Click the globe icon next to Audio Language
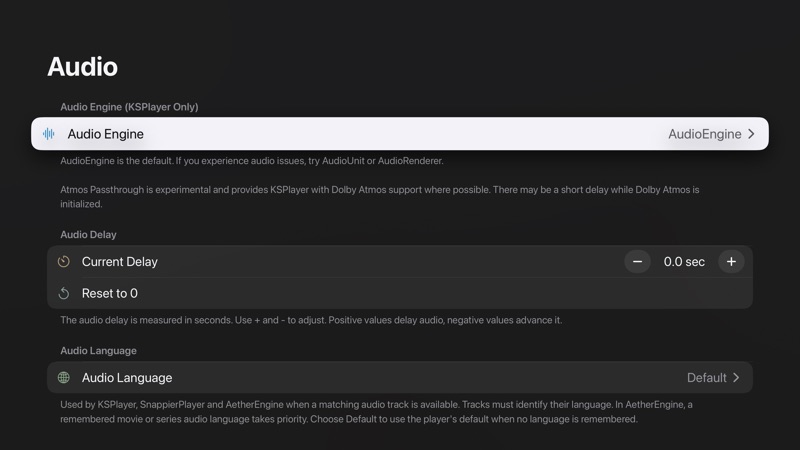800x450 pixels. click(64, 378)
